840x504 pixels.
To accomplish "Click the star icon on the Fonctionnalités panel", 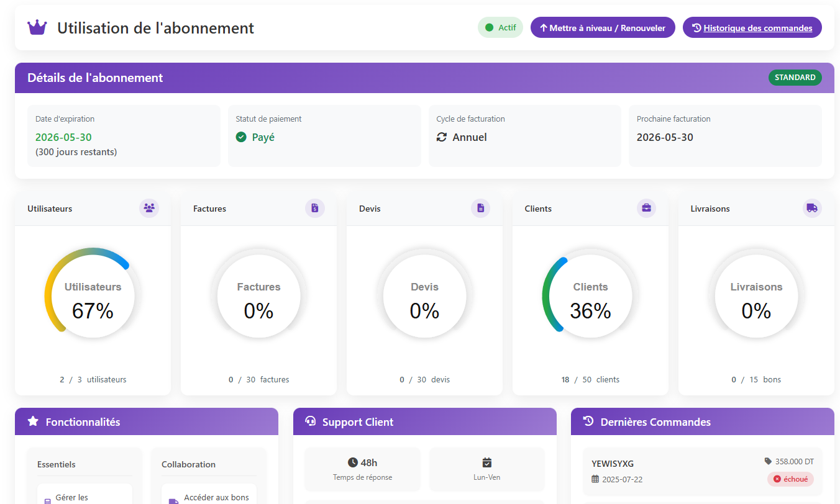I will [33, 421].
